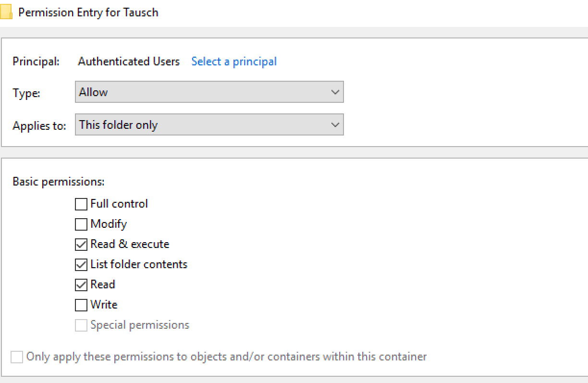Tick the Modify permission checkbox
This screenshot has height=383, width=588.
click(81, 224)
